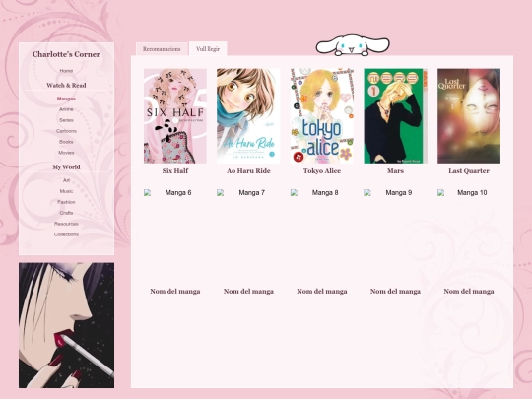Open the Fashion sidebar link

click(x=66, y=202)
